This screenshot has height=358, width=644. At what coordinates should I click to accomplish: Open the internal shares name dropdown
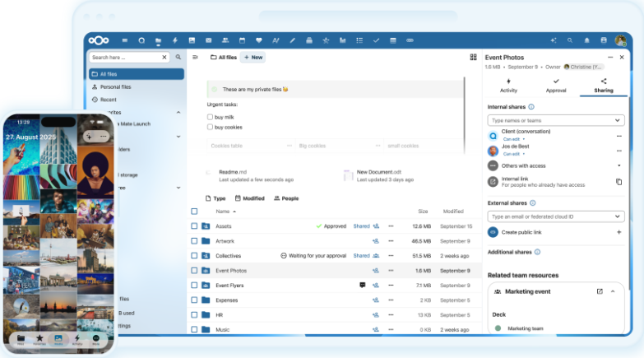click(x=556, y=120)
